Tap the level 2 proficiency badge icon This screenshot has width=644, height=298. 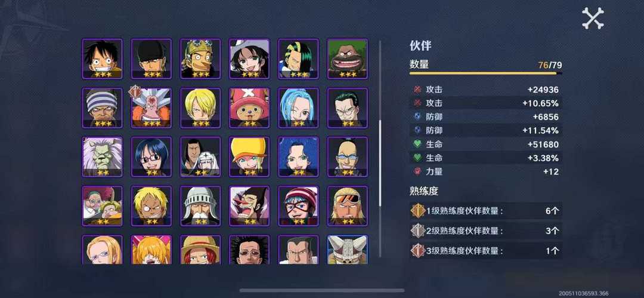[417, 231]
